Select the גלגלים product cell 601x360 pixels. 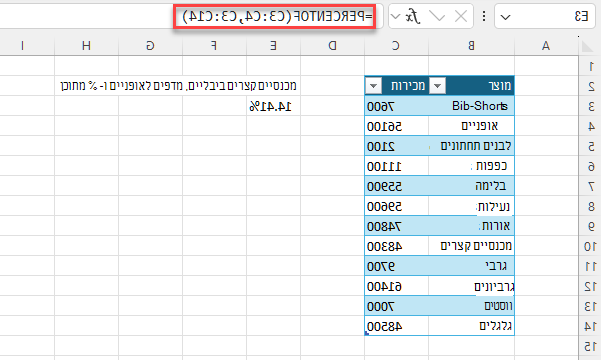click(471, 326)
